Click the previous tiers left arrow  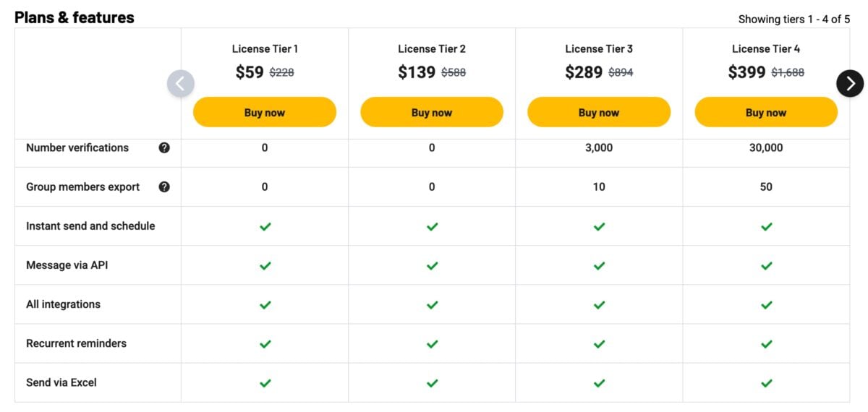181,83
